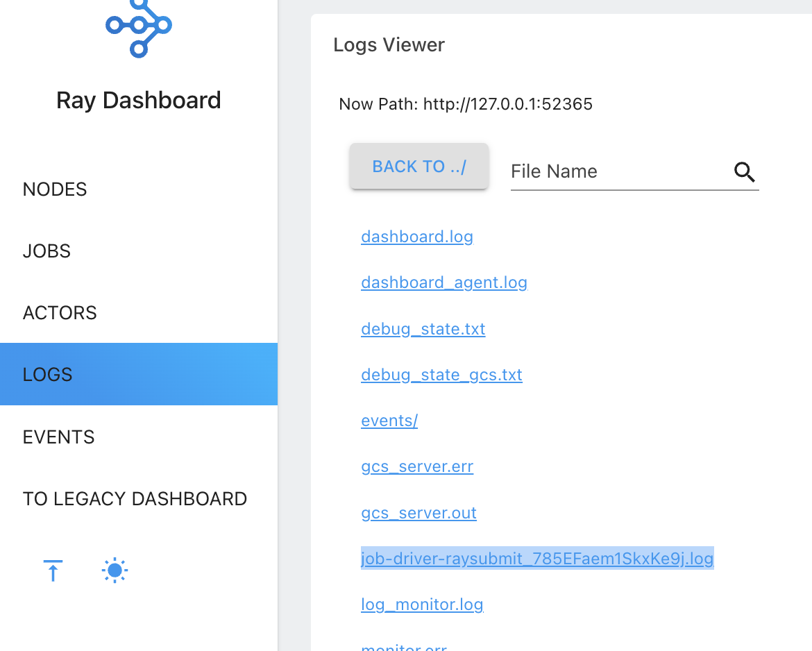Open the job-driver raysubmit log file

536,559
